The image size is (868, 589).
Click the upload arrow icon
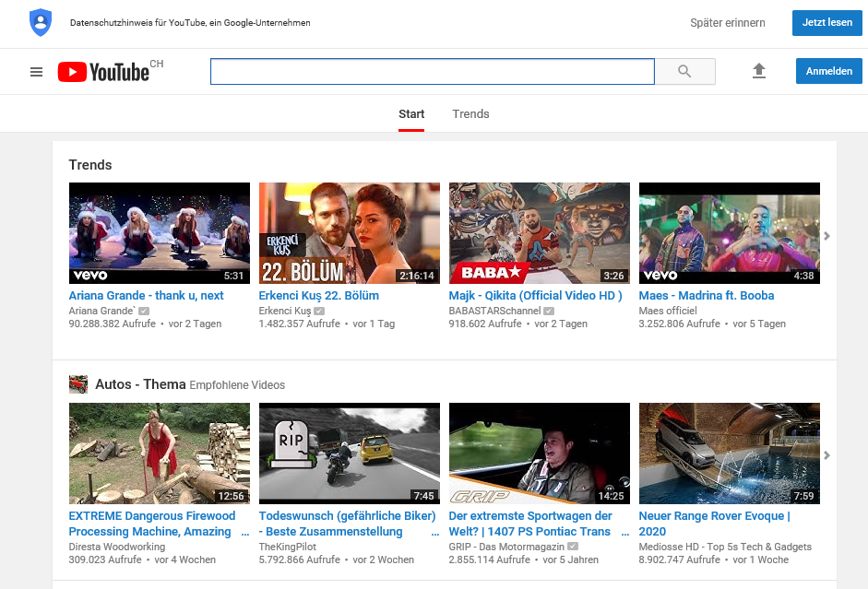coord(759,71)
